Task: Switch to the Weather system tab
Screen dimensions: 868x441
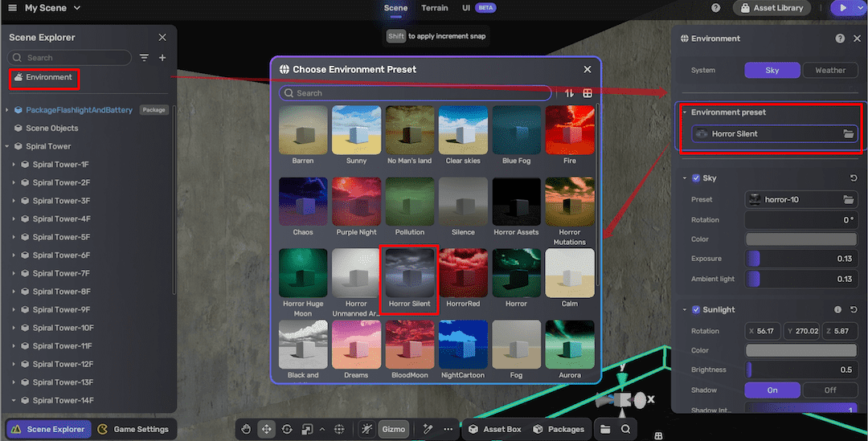Action: pos(830,70)
